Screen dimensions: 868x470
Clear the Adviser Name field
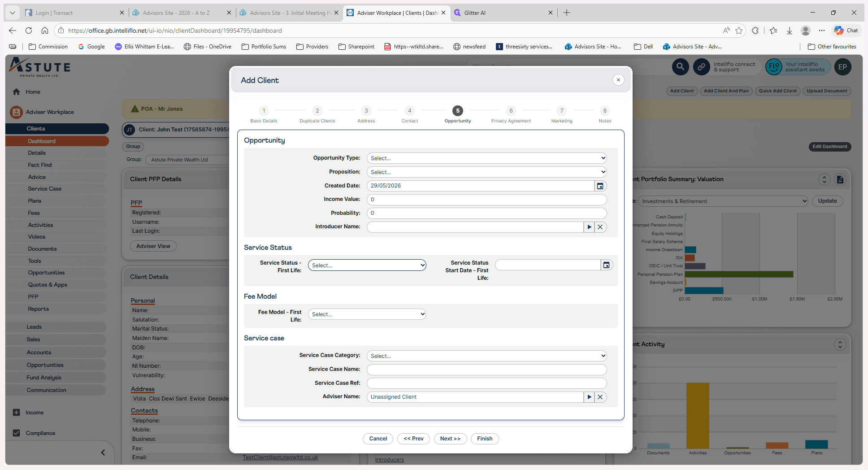tap(600, 397)
